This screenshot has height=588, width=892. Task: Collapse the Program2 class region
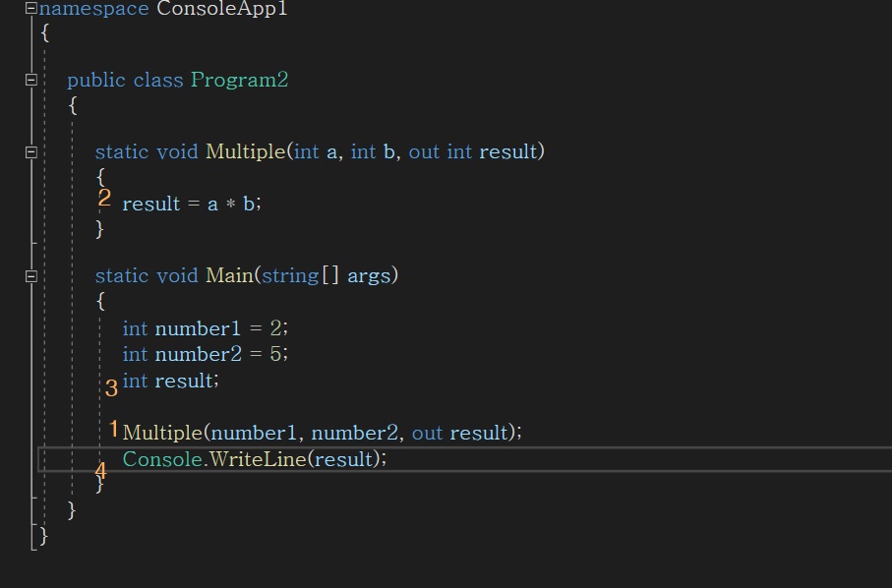pos(31,80)
